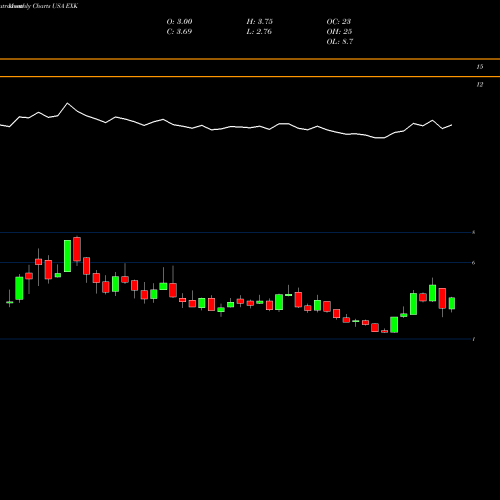
Task: Click the 'OL: 8.7' reading
Action: click(340, 42)
